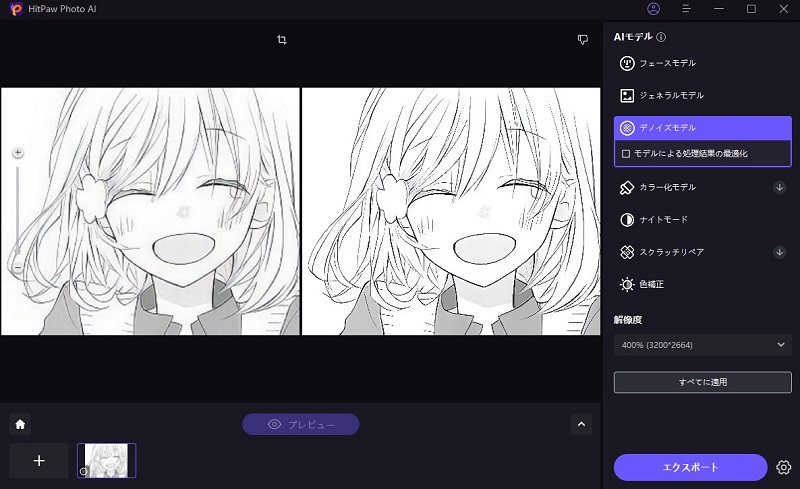The height and width of the screenshot is (489, 800).
Task: Click the thumbs-down feedback icon
Action: tap(583, 39)
